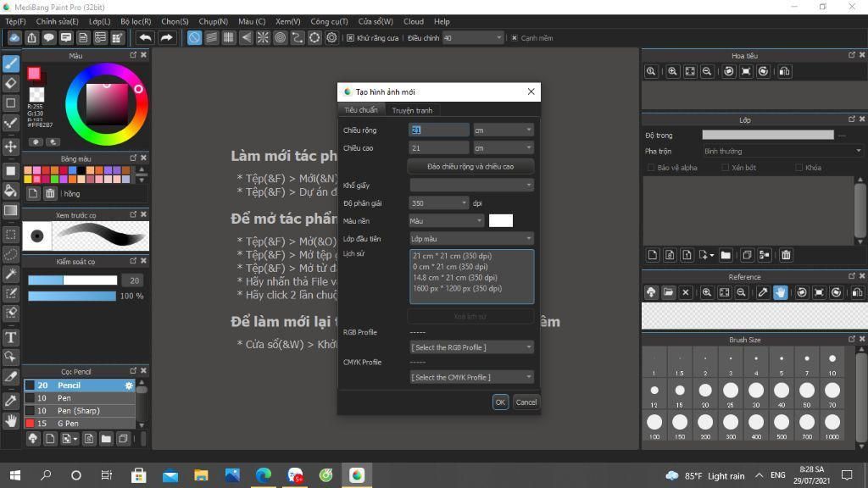Open the Select the RGB Profile dropdown

pyautogui.click(x=471, y=347)
